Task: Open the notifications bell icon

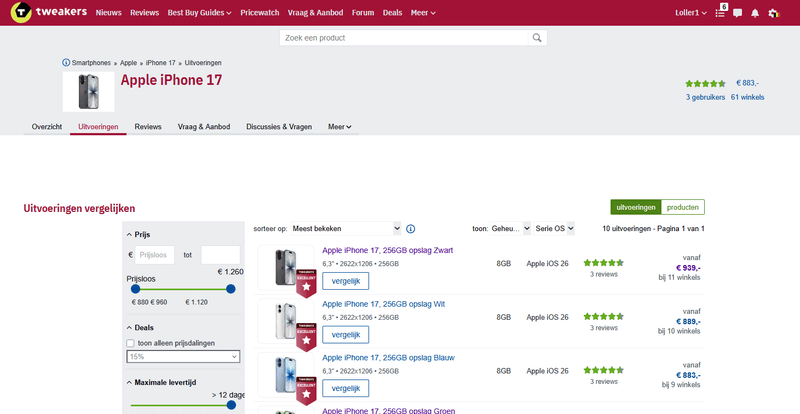Action: tap(755, 13)
